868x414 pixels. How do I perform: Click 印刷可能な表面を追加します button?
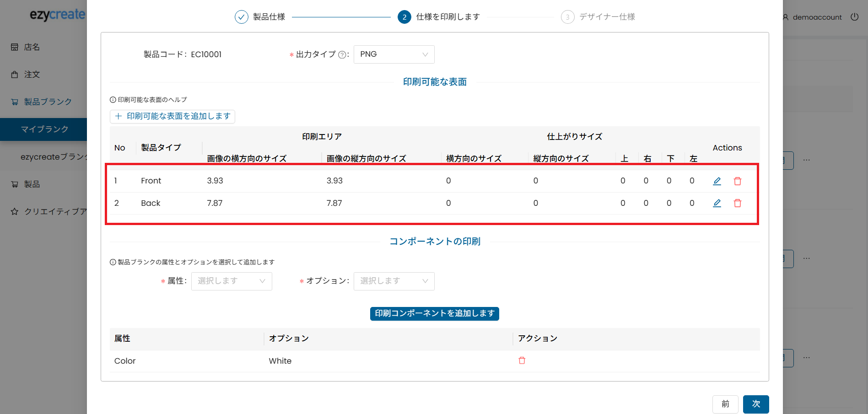(x=173, y=116)
